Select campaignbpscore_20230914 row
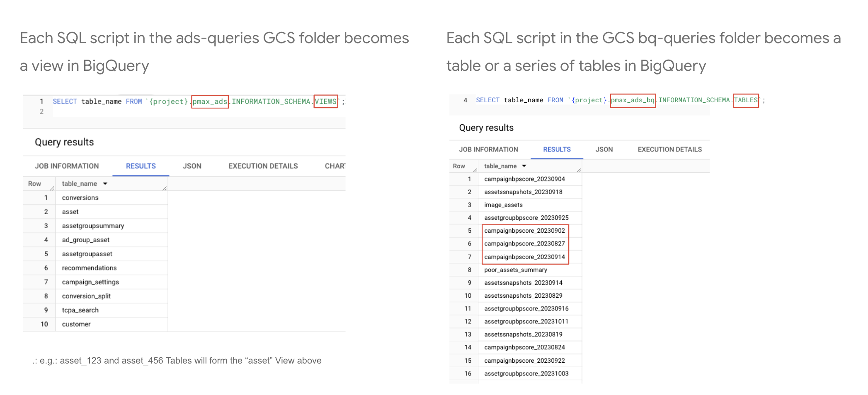The image size is (868, 395). (x=516, y=257)
